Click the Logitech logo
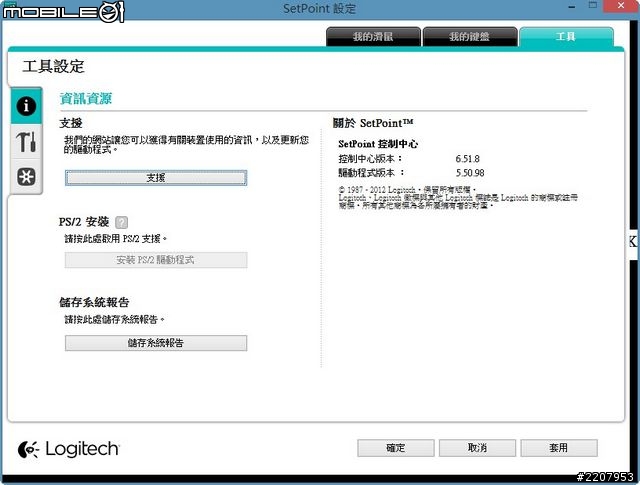The height and width of the screenshot is (485, 640). pyautogui.click(x=69, y=449)
